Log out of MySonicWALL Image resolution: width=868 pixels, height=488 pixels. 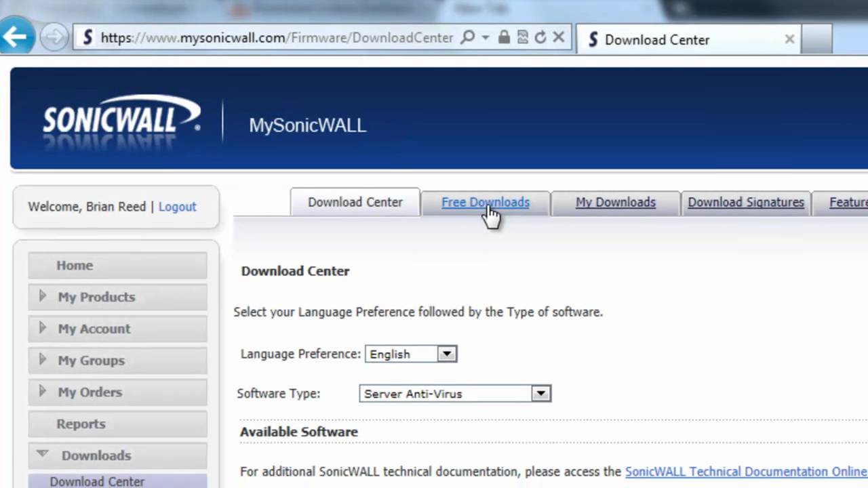pos(177,207)
